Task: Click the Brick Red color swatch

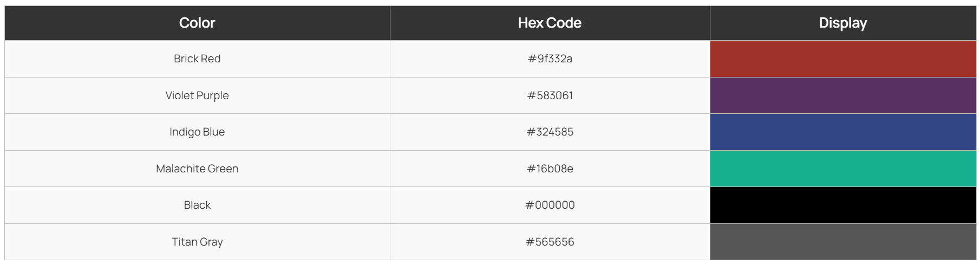Action: pos(843,59)
